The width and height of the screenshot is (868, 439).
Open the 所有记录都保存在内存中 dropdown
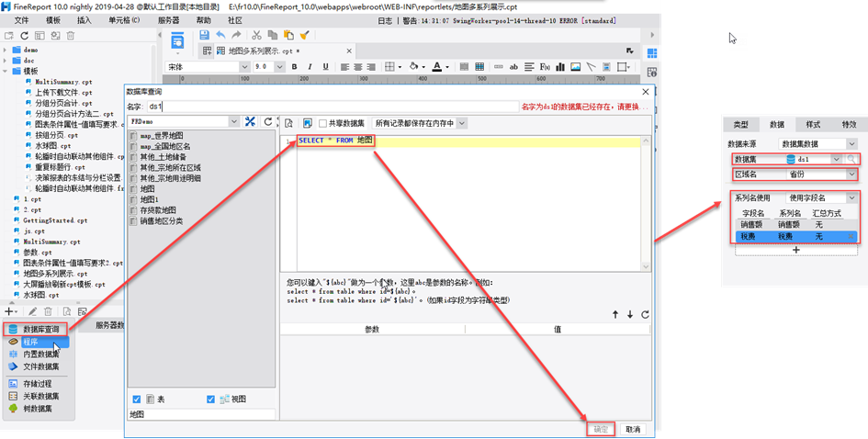point(462,123)
